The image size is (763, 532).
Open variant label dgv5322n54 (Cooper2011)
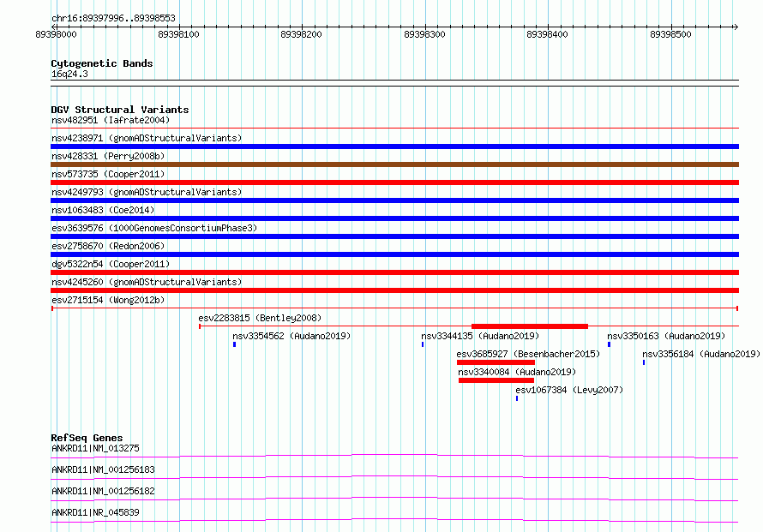click(111, 264)
